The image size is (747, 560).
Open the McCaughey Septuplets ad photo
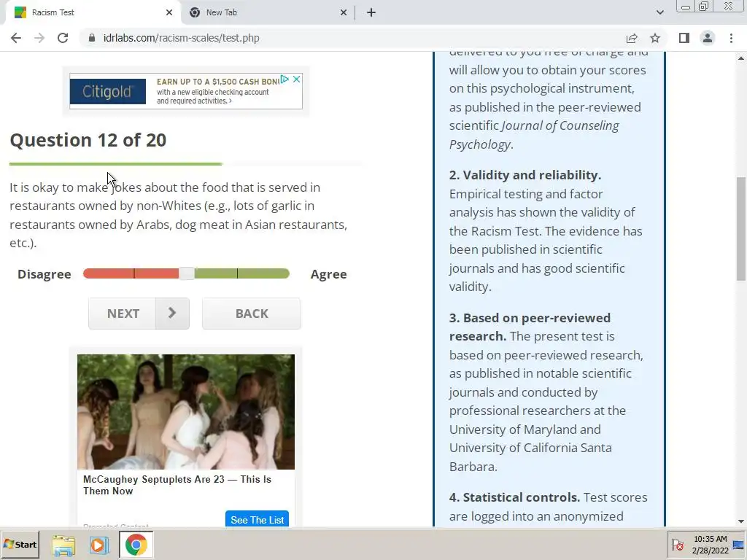(186, 412)
